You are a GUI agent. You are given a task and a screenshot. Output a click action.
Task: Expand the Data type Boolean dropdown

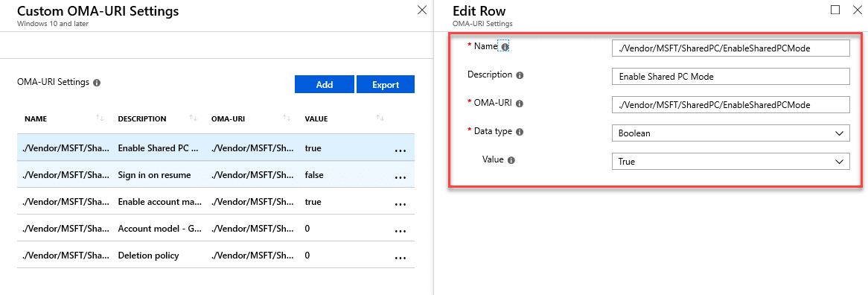pos(731,133)
